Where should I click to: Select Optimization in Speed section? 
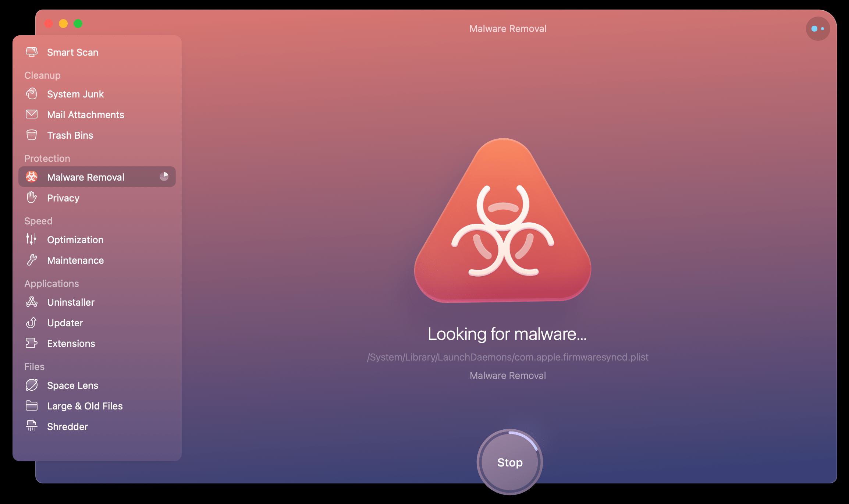(75, 239)
